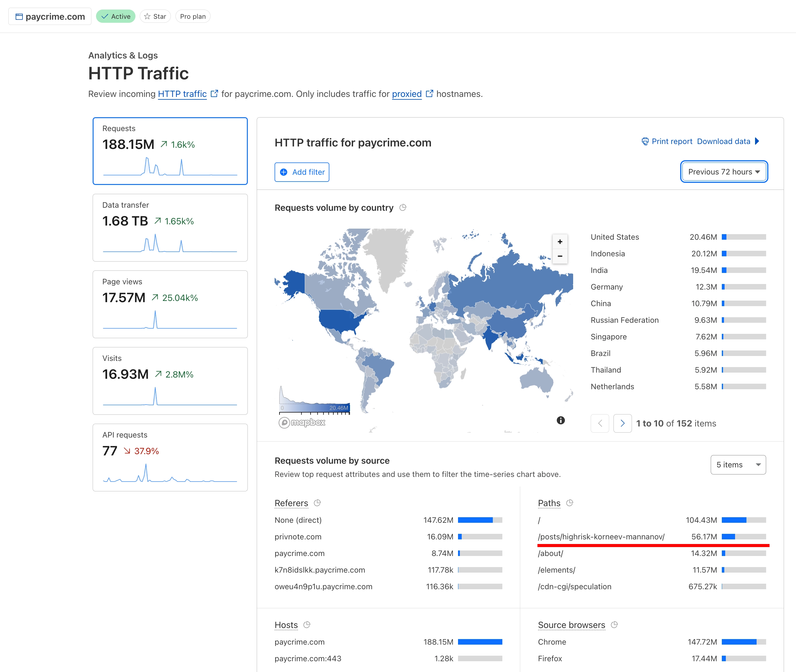
Task: Click the clock icon next to Paths
Action: (570, 503)
